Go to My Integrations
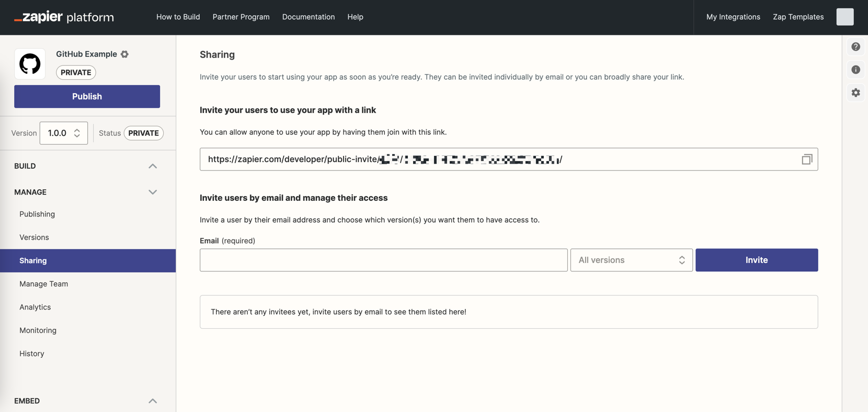The image size is (868, 412). pyautogui.click(x=733, y=17)
